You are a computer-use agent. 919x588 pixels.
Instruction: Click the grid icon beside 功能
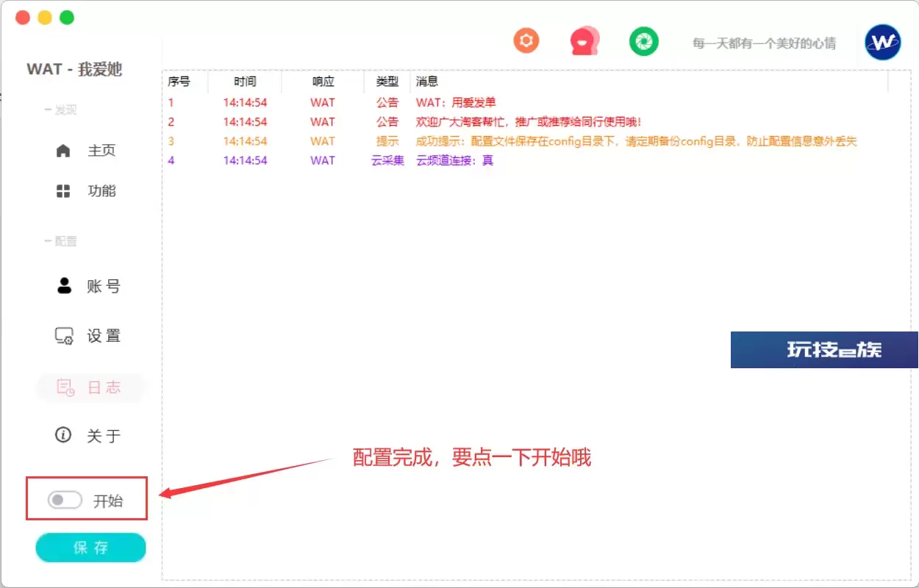click(63, 191)
